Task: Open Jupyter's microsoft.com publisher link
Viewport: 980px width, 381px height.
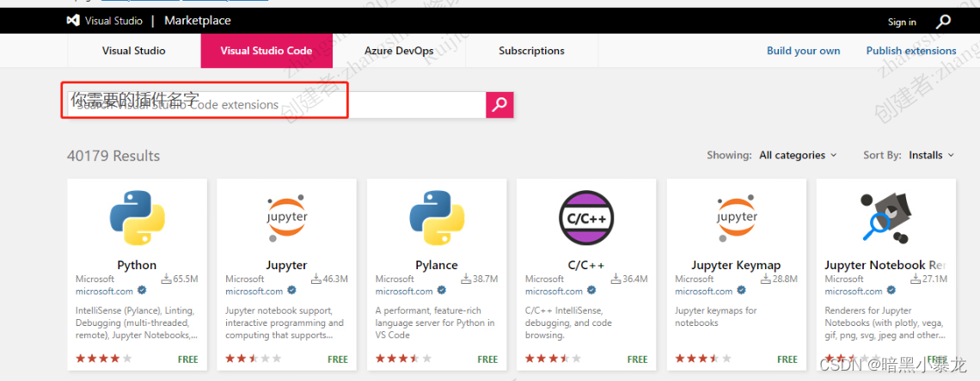Action: coord(254,291)
